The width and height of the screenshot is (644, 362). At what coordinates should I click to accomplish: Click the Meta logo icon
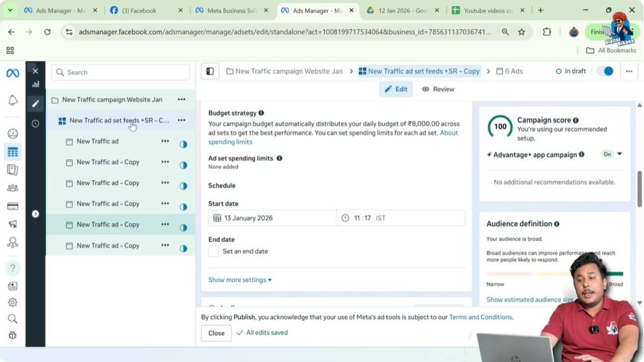[13, 73]
